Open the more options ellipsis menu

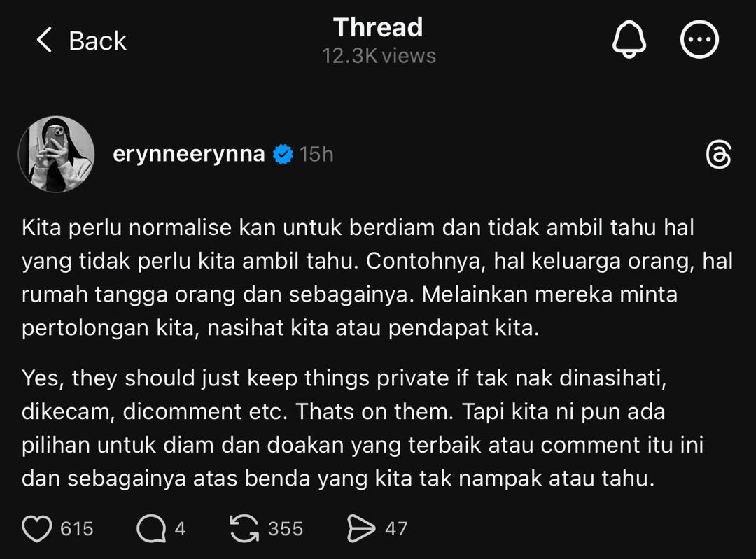tap(699, 39)
